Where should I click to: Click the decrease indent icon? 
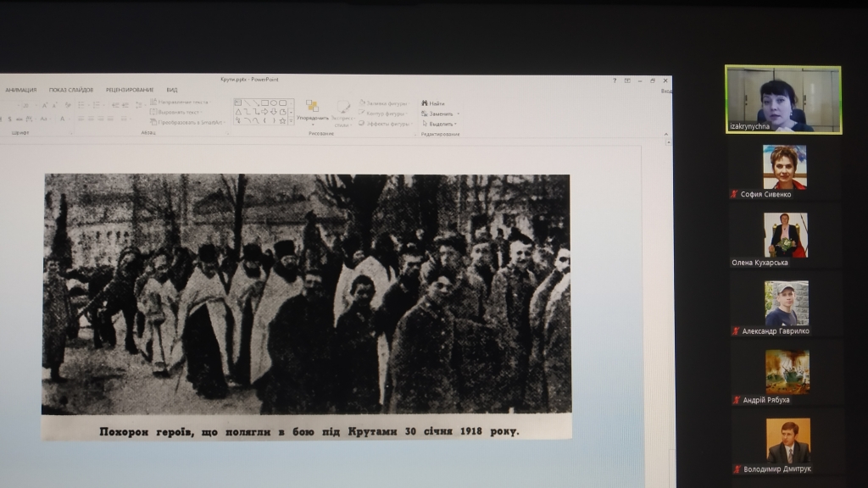tap(115, 105)
